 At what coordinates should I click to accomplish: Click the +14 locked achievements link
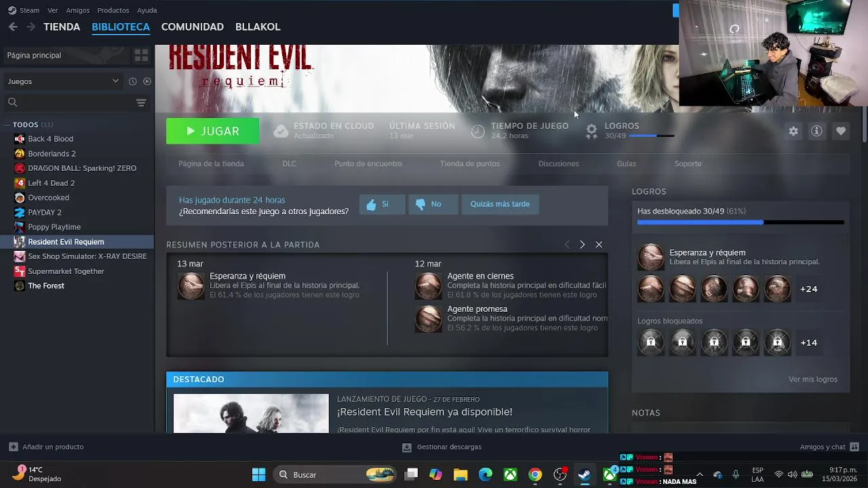809,343
